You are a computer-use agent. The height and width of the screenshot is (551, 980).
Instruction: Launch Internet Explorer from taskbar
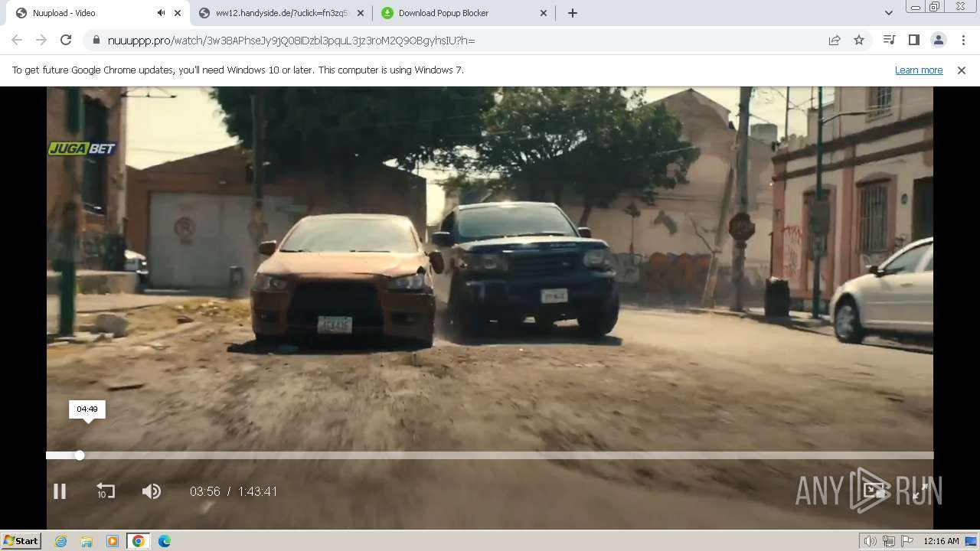pos(60,541)
